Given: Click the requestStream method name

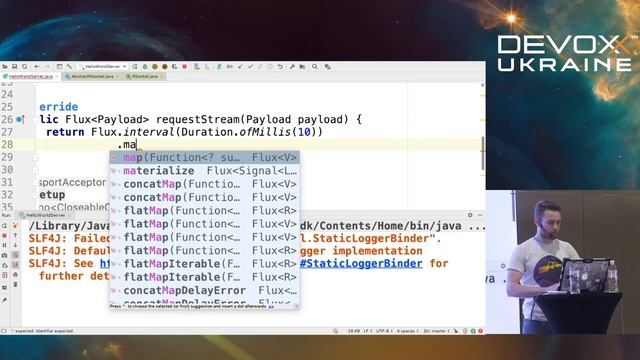Looking at the screenshot, I should click(198, 119).
